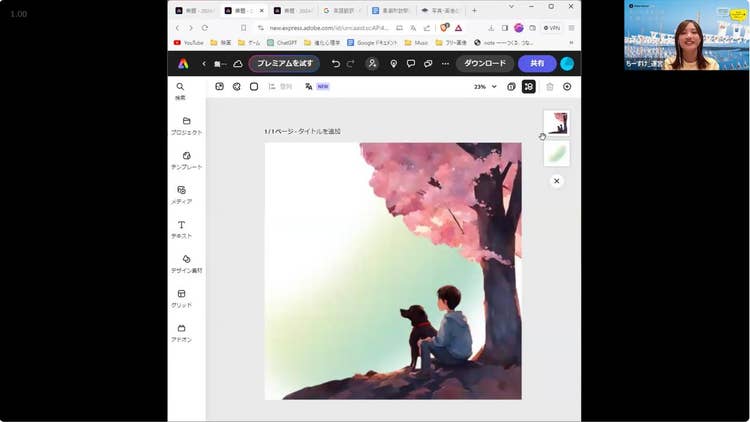
Task: Close the active Adobe Express tab
Action: [262, 10]
